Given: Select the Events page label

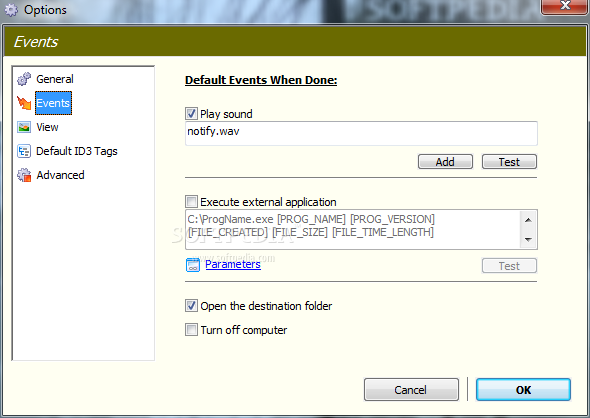Looking at the screenshot, I should pos(53,103).
